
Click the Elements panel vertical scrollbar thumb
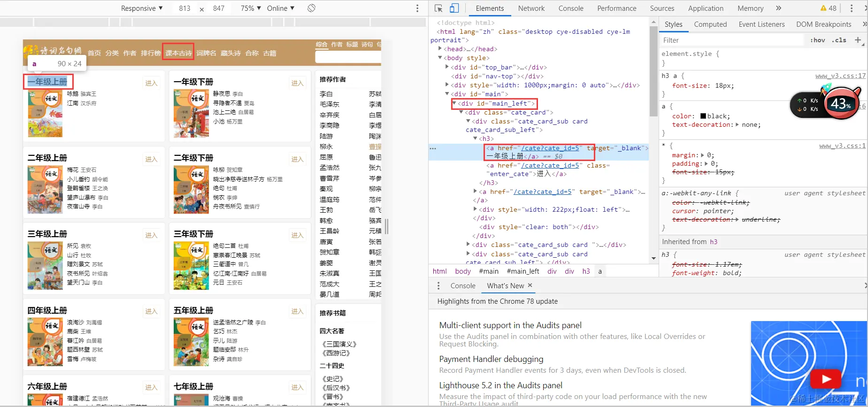pos(653,70)
